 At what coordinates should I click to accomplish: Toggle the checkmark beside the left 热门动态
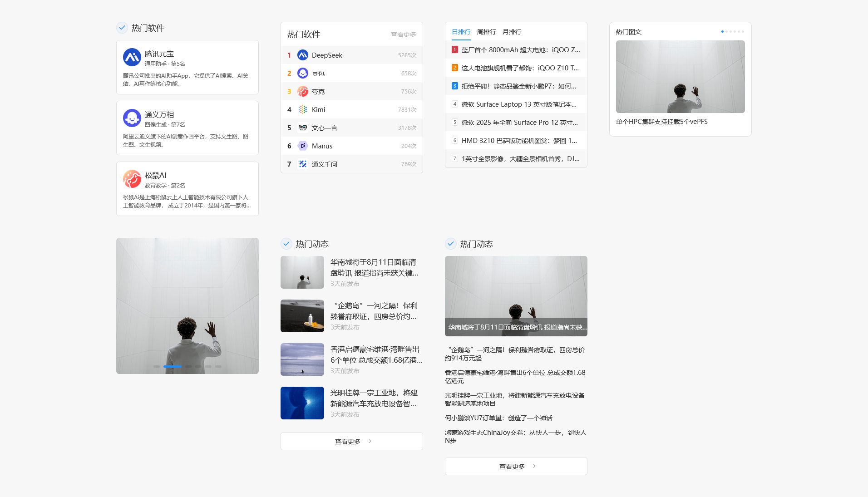[286, 244]
